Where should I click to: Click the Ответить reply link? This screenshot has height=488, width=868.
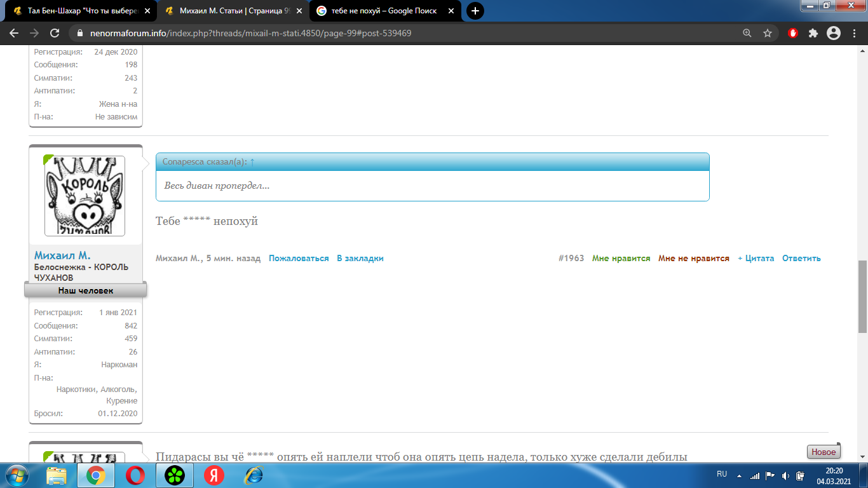coord(801,259)
